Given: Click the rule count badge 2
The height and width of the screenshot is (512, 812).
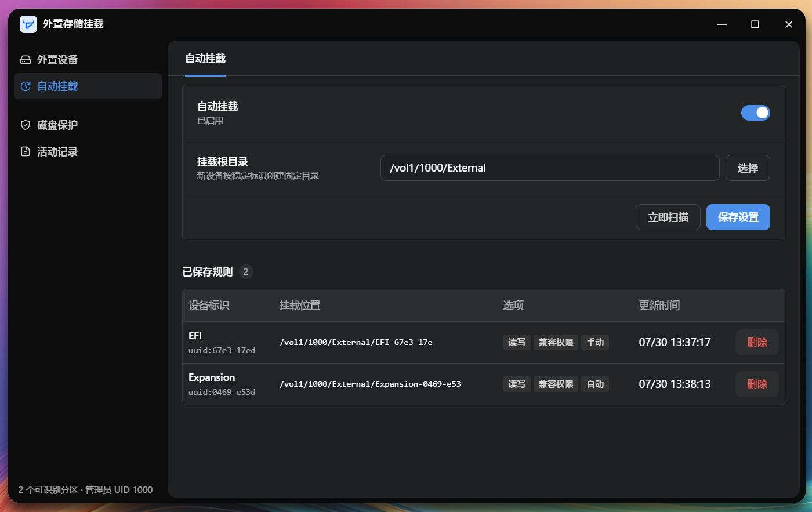Looking at the screenshot, I should [246, 271].
